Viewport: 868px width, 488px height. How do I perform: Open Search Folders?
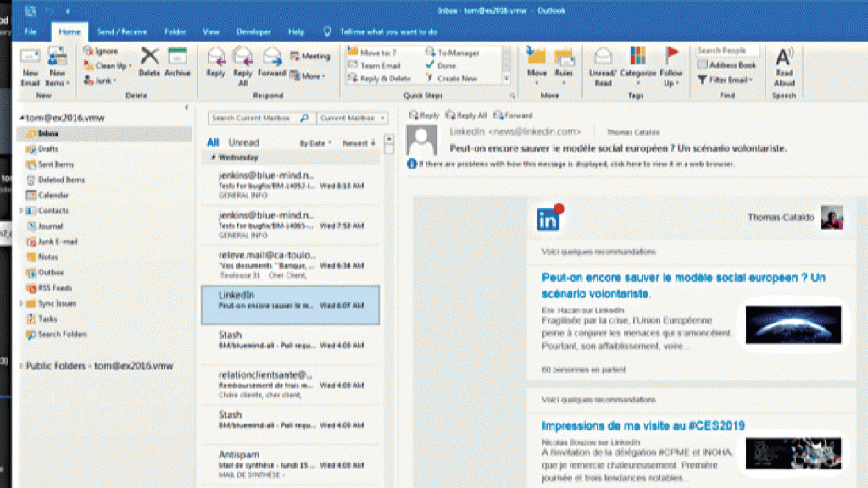click(x=62, y=335)
